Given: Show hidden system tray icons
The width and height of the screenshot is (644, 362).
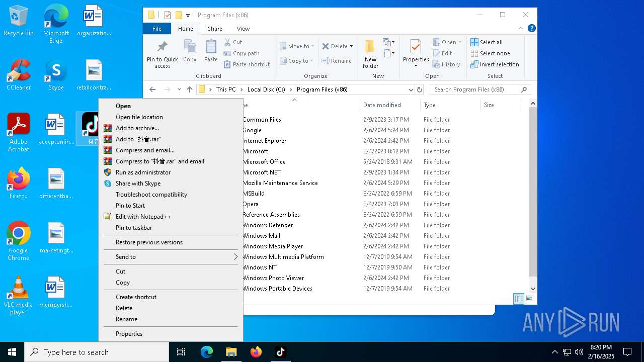Looking at the screenshot, I should coord(555,352).
